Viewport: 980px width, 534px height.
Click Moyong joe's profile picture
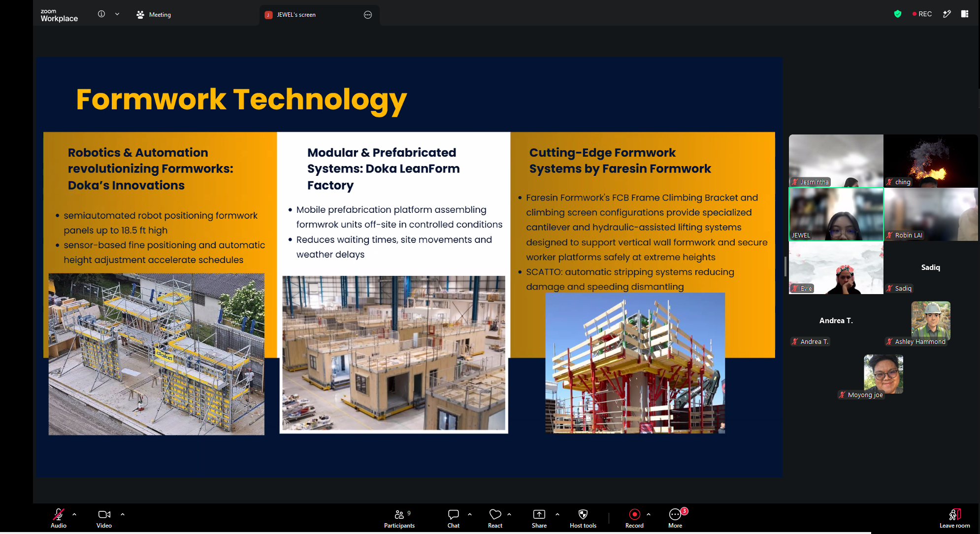click(x=883, y=374)
